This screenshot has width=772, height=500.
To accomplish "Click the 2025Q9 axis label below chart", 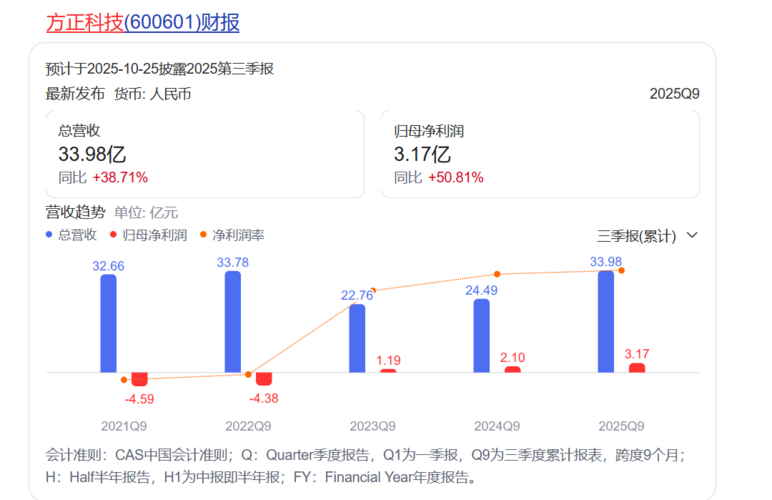I will pyautogui.click(x=621, y=426).
